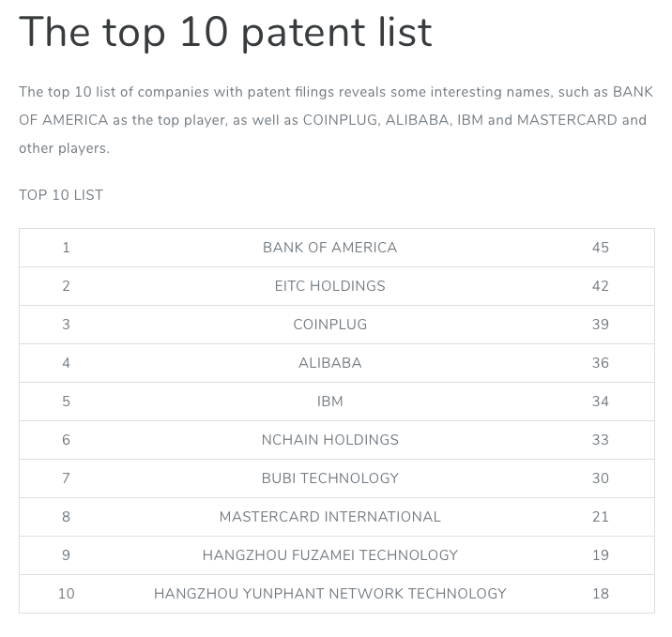Select the patent count 21 cell
Screen dimensions: 672x637
tap(601, 517)
